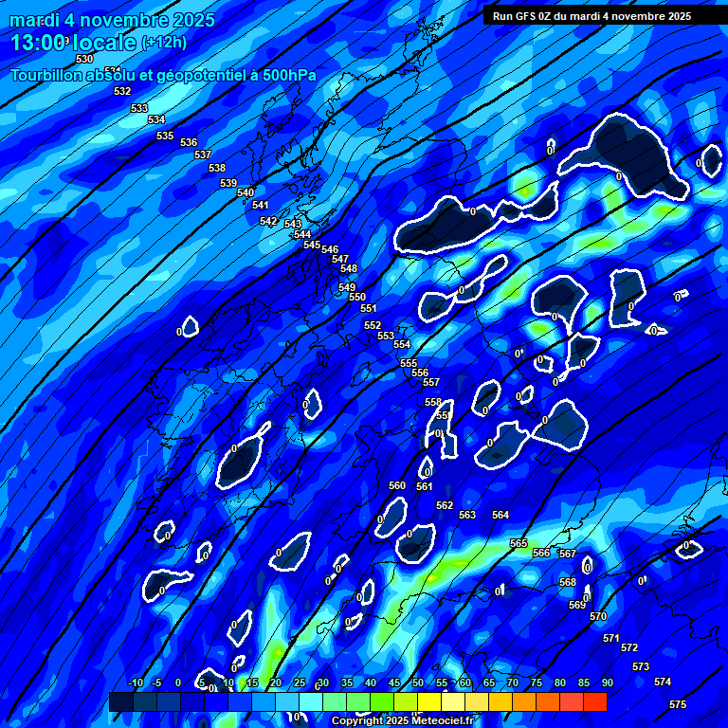The width and height of the screenshot is (728, 728).
Task: Select the bright yellow swatch near the 55 label
Action: coord(428,702)
